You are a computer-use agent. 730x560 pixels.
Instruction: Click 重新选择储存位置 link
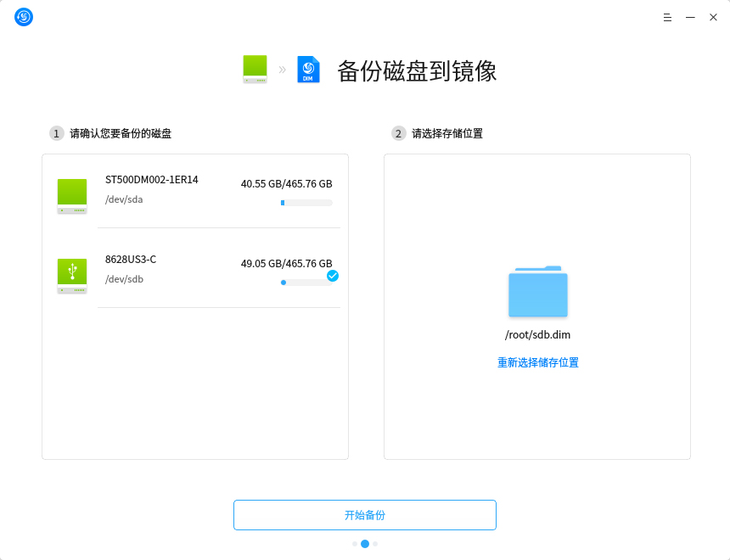[537, 362]
